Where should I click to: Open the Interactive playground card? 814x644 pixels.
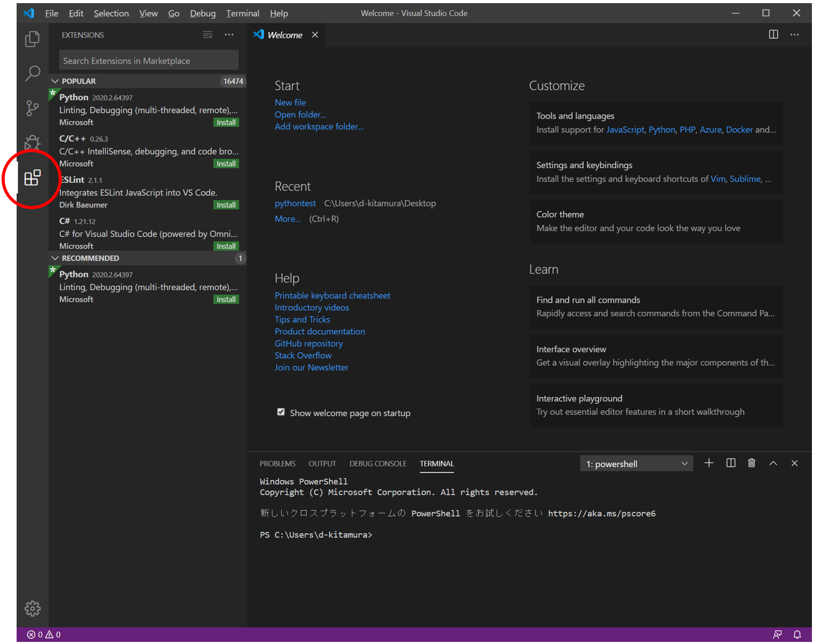(x=656, y=405)
